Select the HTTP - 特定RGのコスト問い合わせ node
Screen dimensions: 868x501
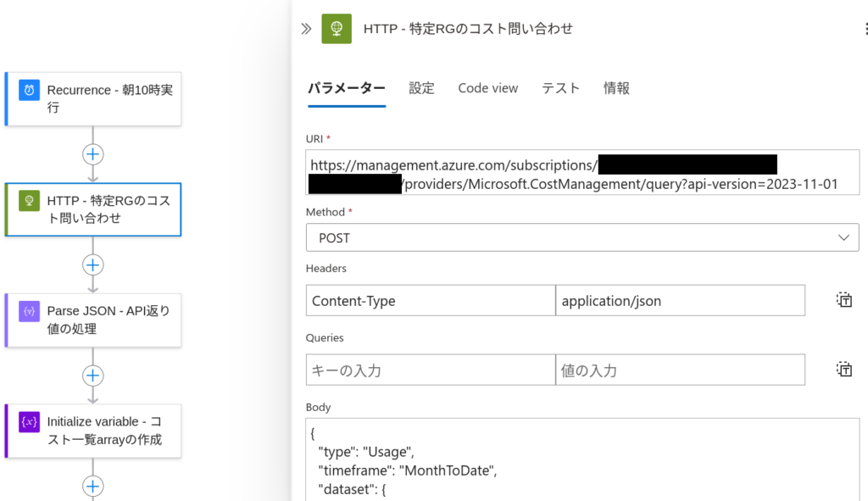(93, 209)
